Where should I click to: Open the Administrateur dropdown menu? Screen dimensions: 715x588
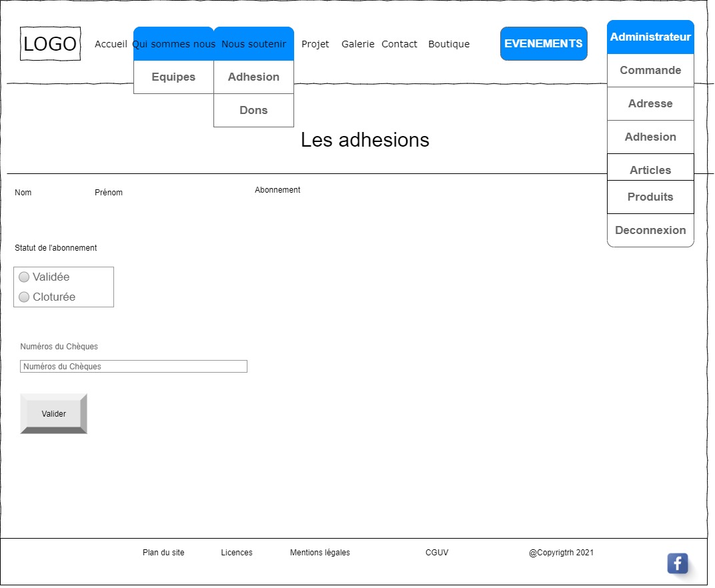click(650, 37)
